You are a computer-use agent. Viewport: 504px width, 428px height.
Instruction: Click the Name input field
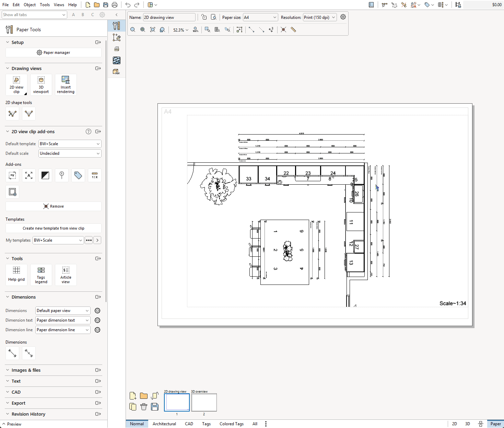tap(169, 18)
